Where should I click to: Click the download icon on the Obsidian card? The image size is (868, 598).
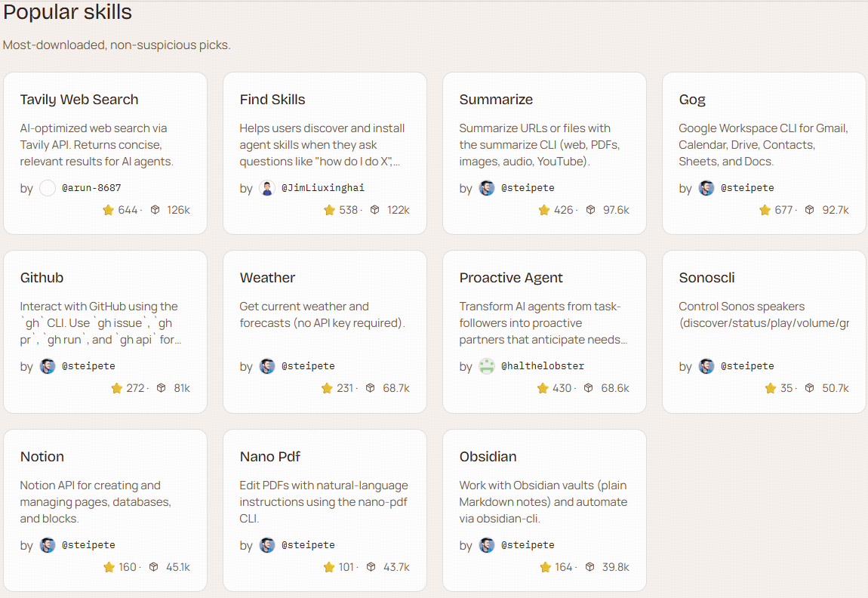(591, 567)
